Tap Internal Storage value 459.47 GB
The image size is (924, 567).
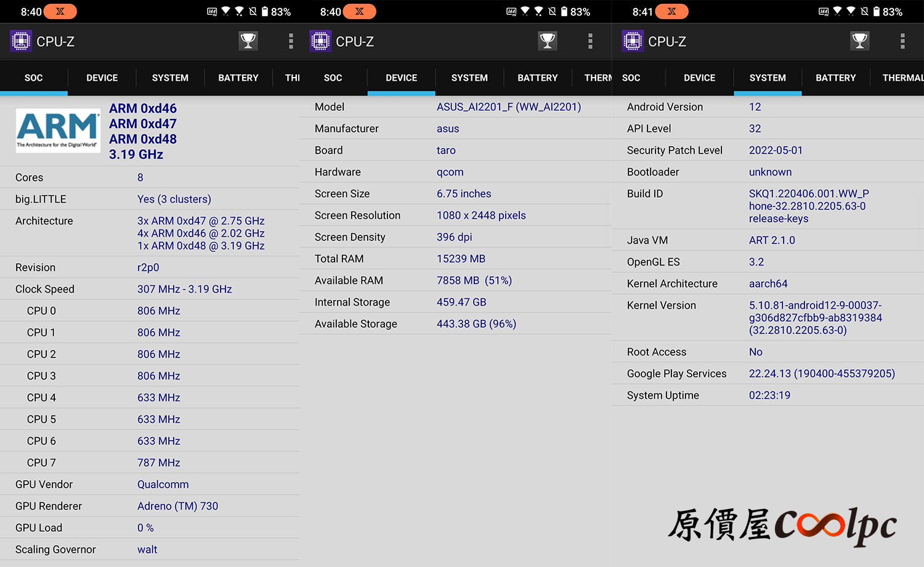[461, 302]
